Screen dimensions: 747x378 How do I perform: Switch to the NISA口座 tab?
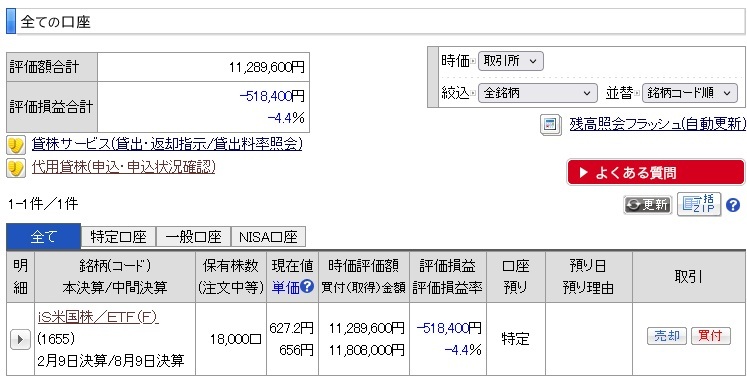(268, 237)
